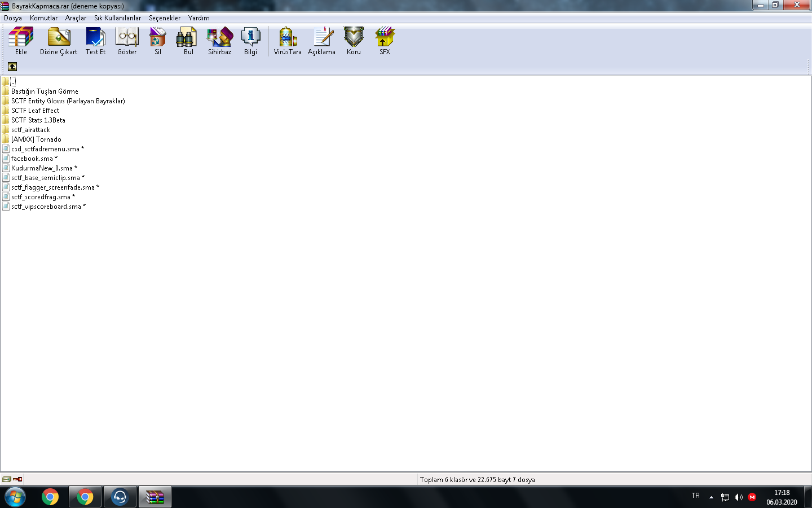812x508 pixels.
Task: Open the headset app on taskbar
Action: pos(120,497)
